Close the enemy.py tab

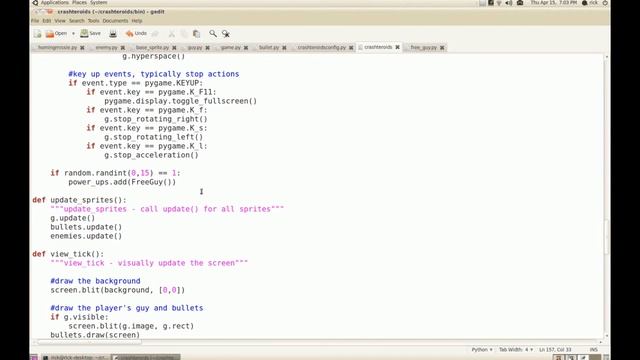click(123, 48)
